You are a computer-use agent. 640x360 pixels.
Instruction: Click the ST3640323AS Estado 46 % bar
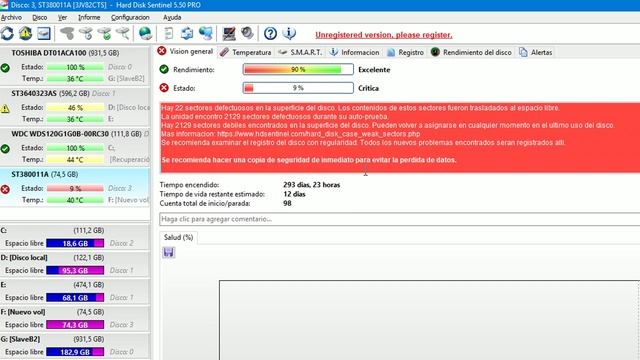[x=75, y=108]
